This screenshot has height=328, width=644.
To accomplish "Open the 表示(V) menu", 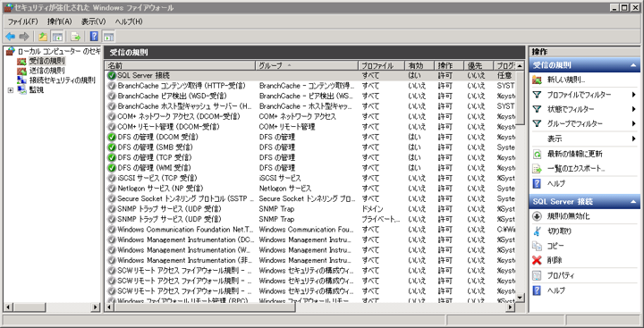I will click(x=93, y=21).
